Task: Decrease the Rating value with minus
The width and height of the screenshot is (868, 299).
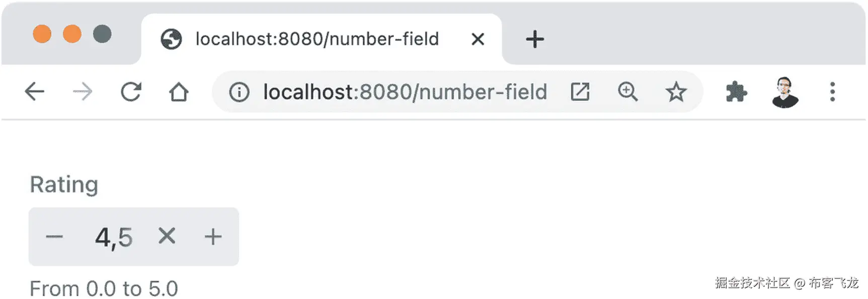Action: (x=54, y=237)
